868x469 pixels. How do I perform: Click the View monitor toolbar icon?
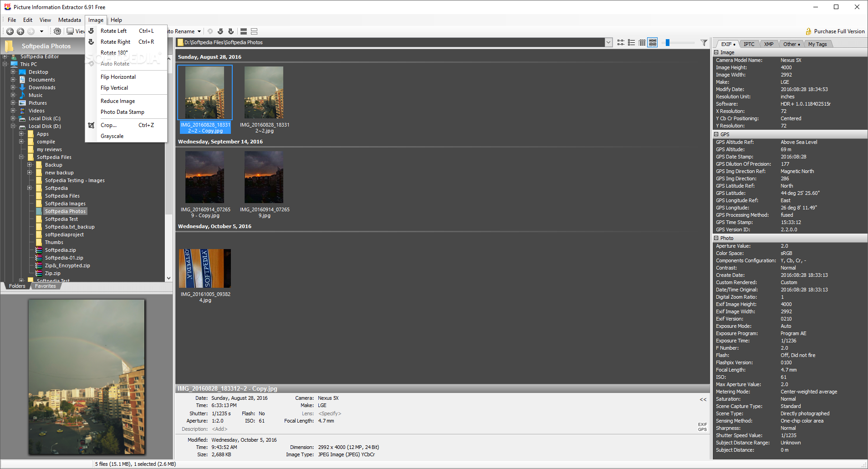pos(70,31)
